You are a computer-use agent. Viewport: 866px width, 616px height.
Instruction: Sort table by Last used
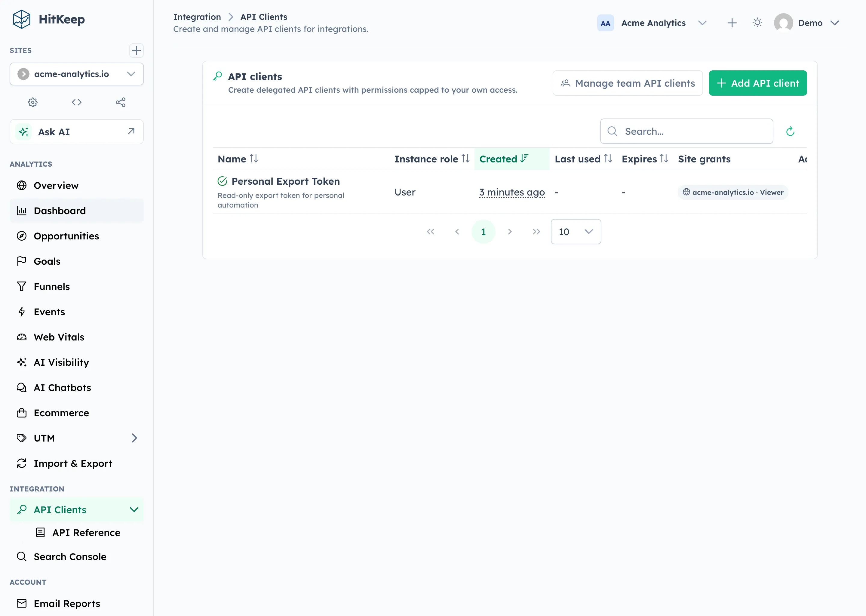pos(583,159)
